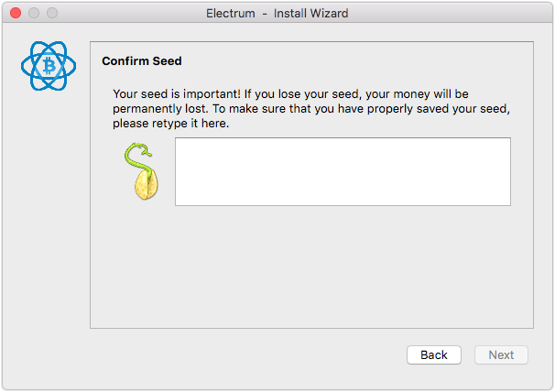
Task: Click the empty area below the seed box
Action: (311, 266)
